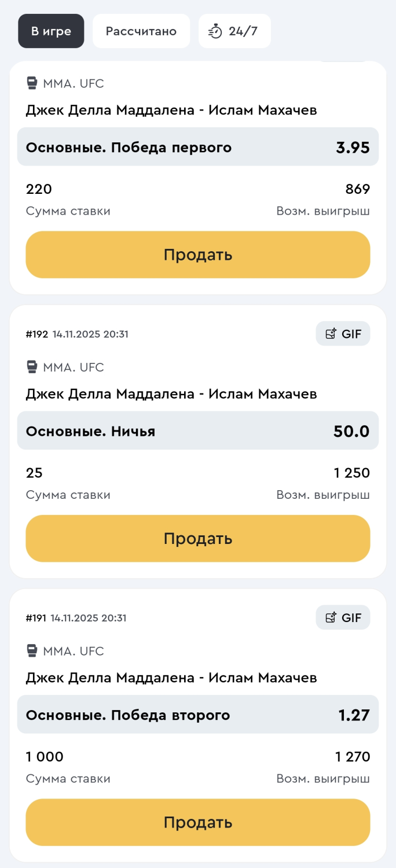This screenshot has width=396, height=868.
Task: Click the GIF icon on bet #192
Action: [331, 334]
